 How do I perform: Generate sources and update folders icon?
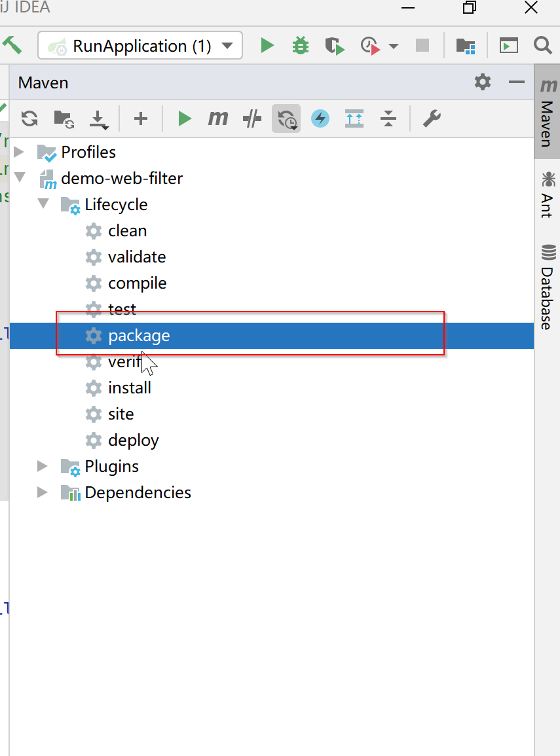(x=64, y=118)
